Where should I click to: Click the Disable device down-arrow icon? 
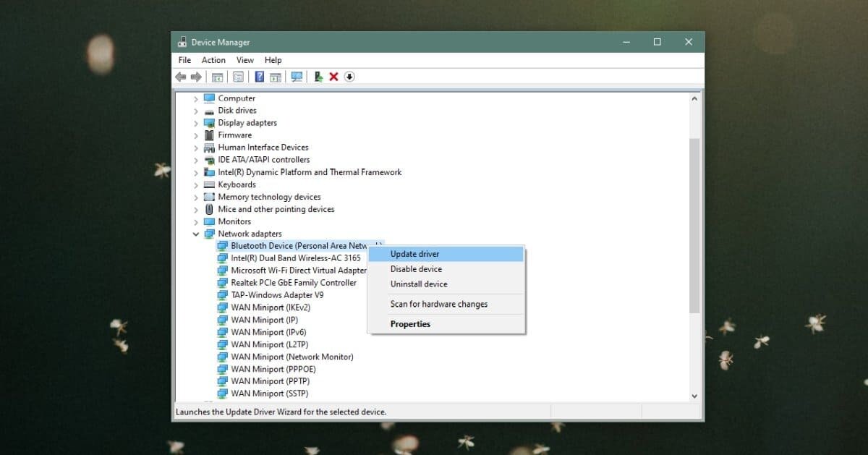349,77
